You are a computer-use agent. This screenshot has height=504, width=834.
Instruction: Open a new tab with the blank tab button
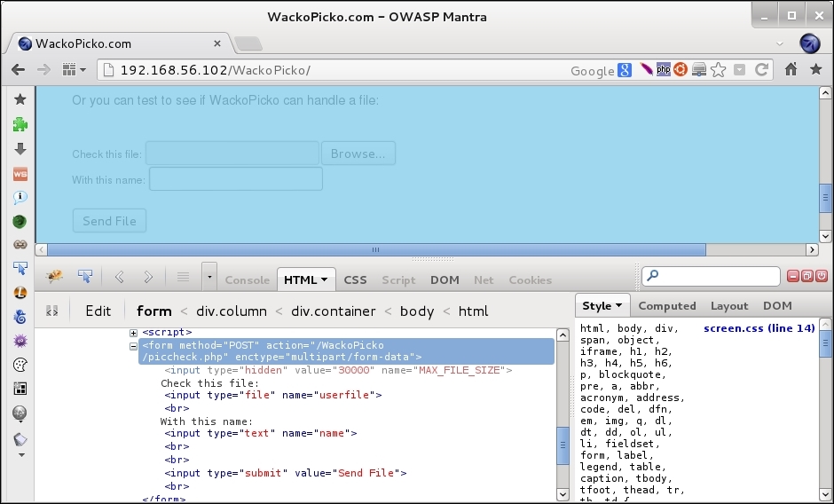click(x=248, y=43)
